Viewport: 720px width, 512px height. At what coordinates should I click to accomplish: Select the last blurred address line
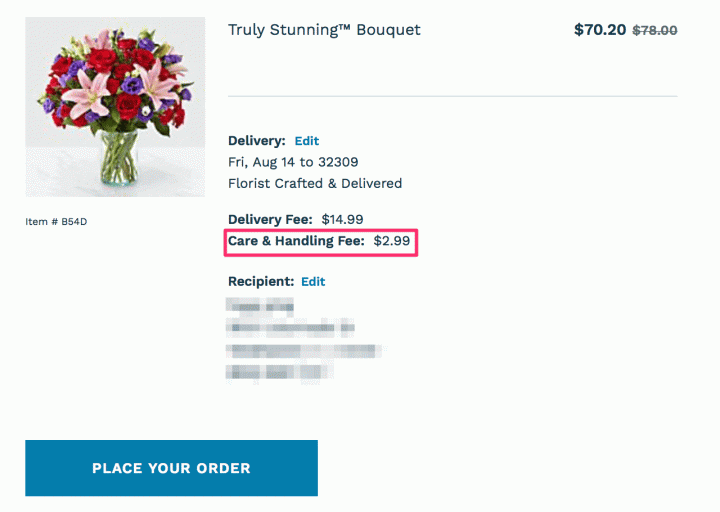tap(280, 371)
